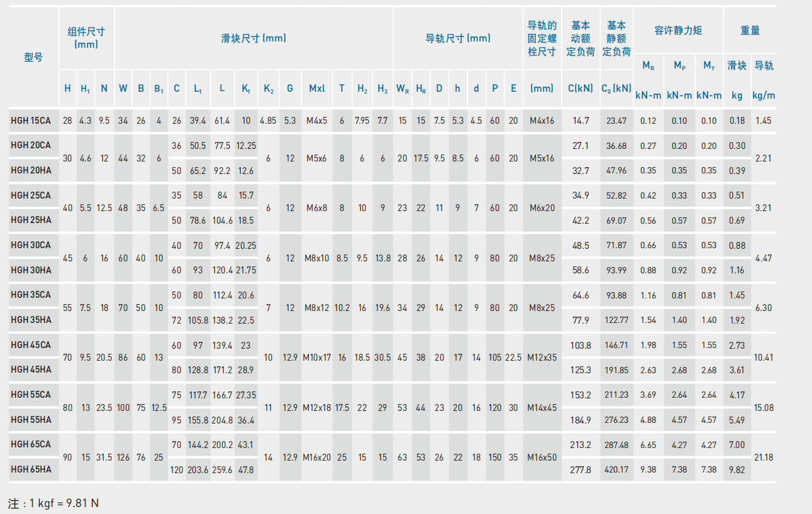
Task: Click the 重量 column group header
Action: (x=750, y=30)
